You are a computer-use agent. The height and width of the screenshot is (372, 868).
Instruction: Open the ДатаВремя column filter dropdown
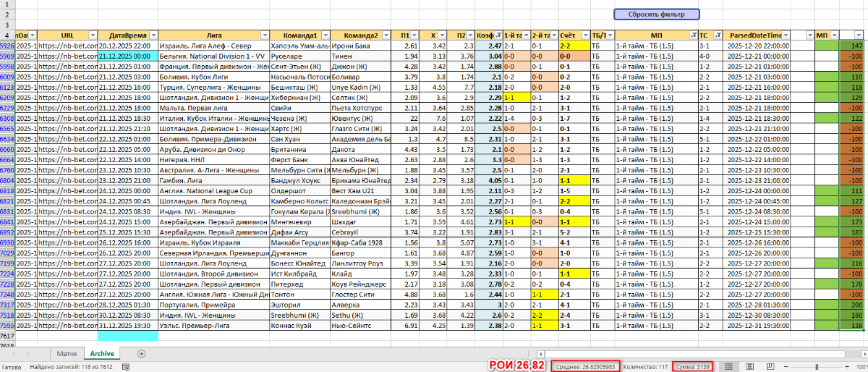pos(153,35)
